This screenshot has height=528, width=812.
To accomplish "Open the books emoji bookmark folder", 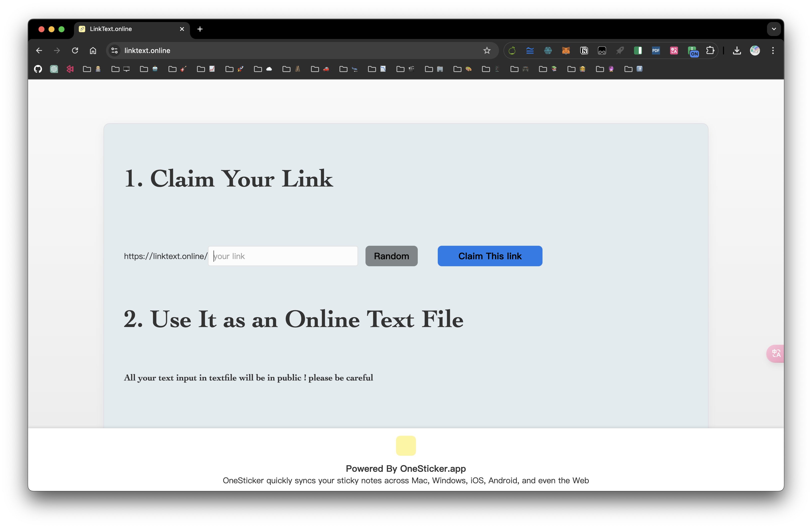I will point(548,69).
